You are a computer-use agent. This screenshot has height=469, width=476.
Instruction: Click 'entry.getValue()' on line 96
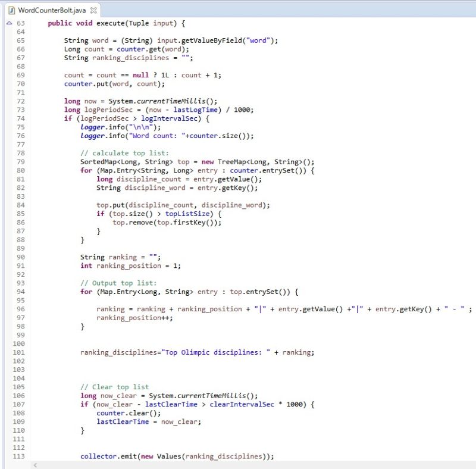click(x=311, y=309)
